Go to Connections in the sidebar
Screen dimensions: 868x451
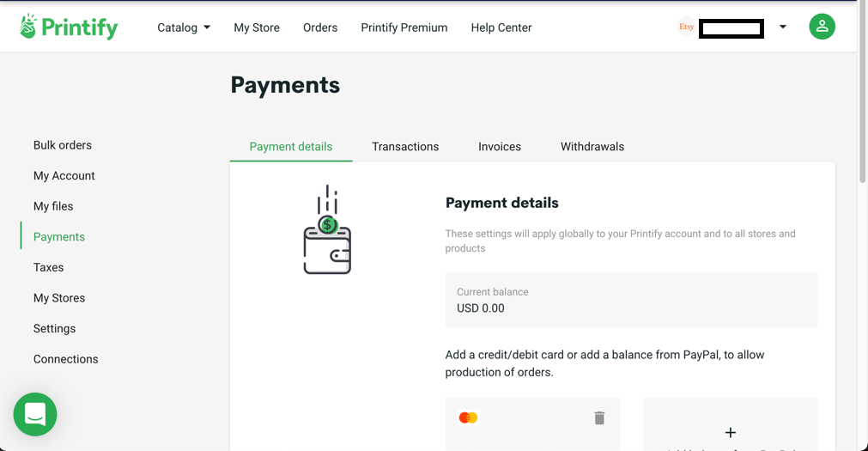(x=66, y=359)
